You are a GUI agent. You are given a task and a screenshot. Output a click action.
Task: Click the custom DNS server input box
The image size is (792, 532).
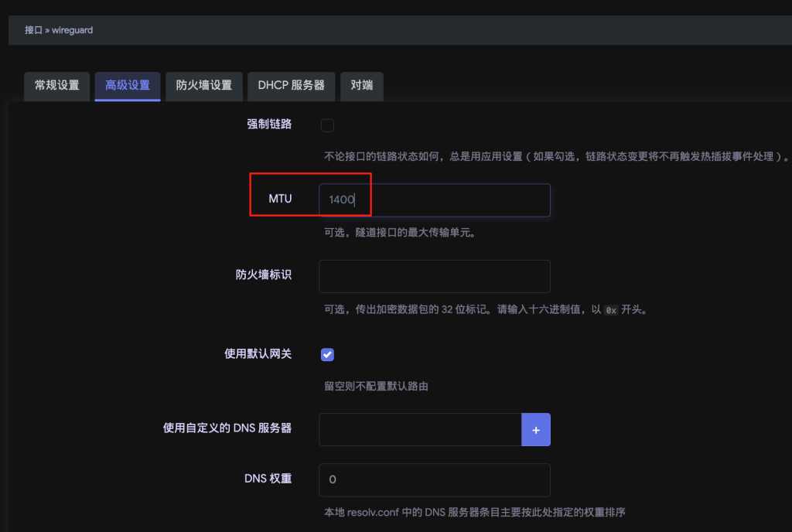tap(420, 430)
